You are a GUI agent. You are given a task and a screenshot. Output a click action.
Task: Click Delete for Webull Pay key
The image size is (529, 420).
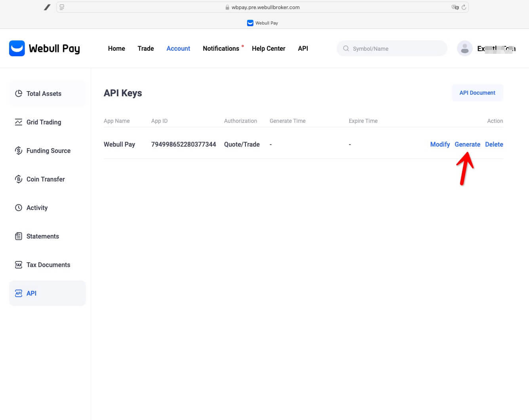point(494,144)
